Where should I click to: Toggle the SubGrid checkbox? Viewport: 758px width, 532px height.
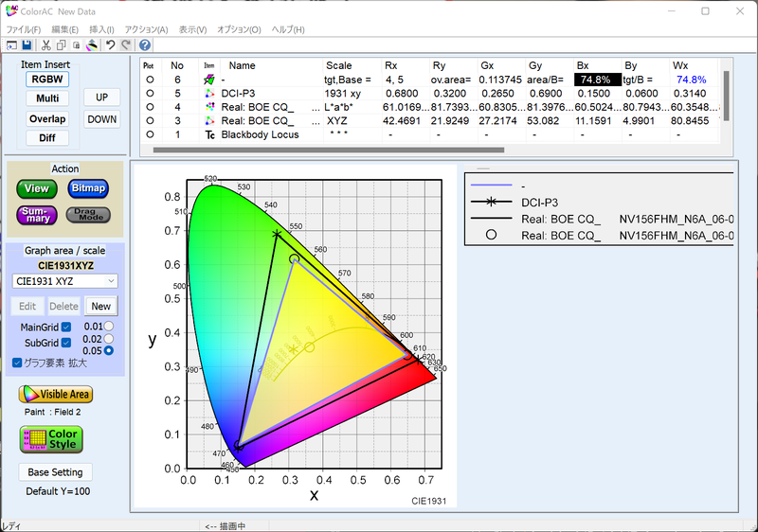(66, 342)
